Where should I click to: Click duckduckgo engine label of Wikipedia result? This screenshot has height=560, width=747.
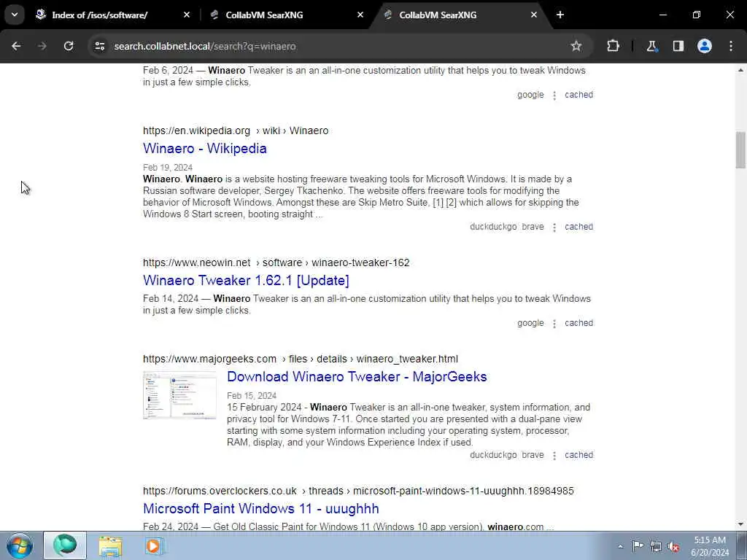point(493,227)
